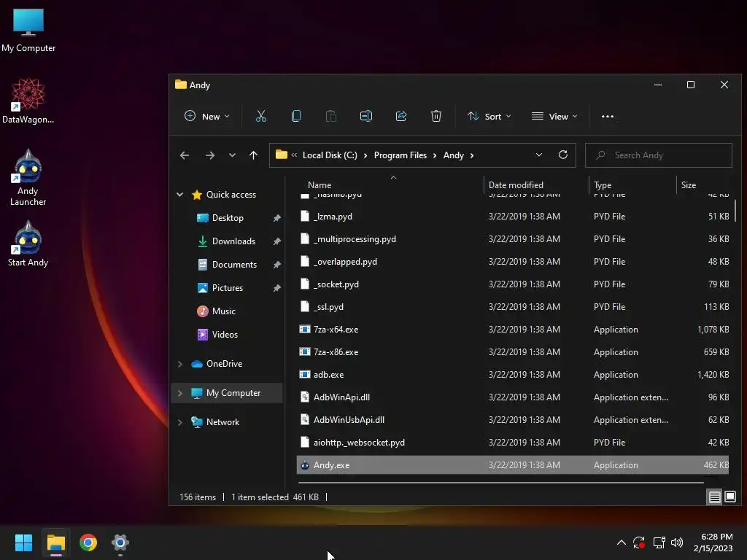Launch Google Chrome from taskbar
This screenshot has height=560, width=747.
tap(88, 542)
